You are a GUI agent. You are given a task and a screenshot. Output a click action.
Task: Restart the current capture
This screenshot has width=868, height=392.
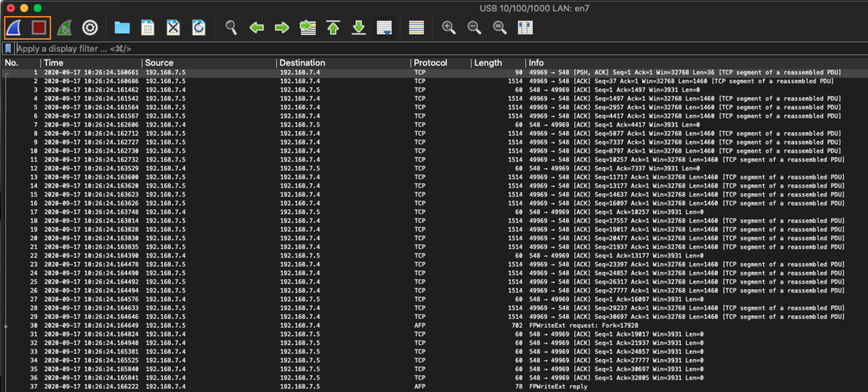point(64,27)
